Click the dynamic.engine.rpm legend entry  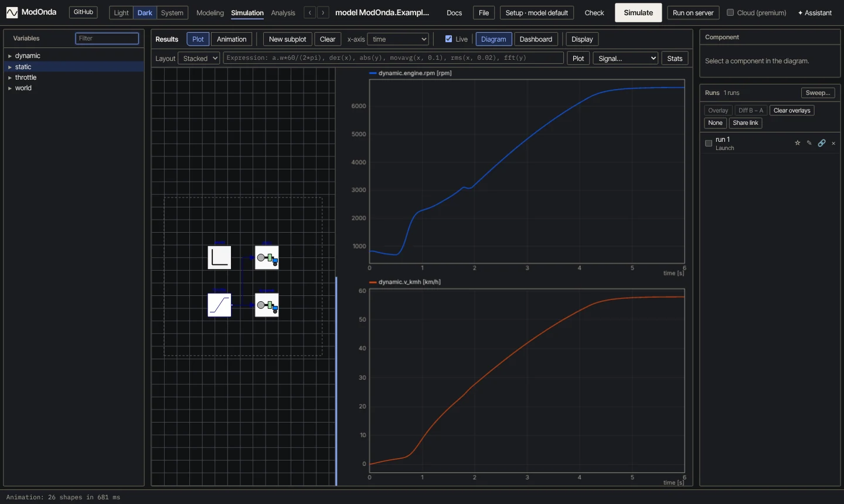(x=410, y=73)
